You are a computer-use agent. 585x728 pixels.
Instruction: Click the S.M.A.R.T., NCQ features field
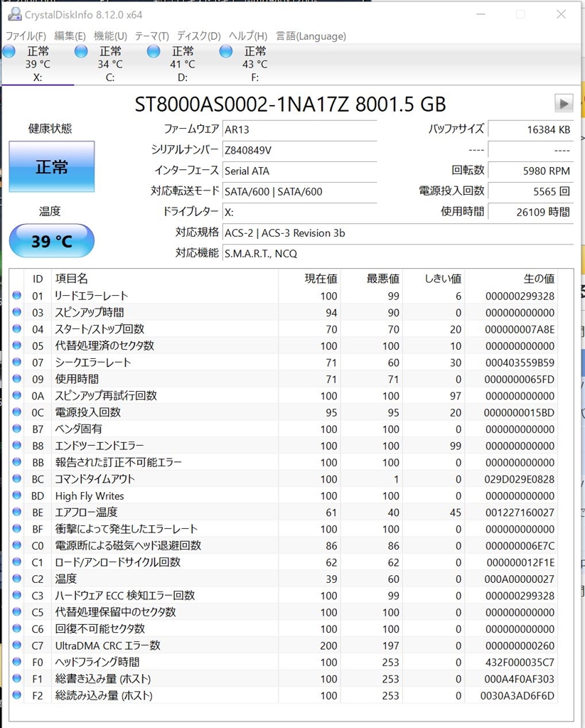(x=398, y=254)
